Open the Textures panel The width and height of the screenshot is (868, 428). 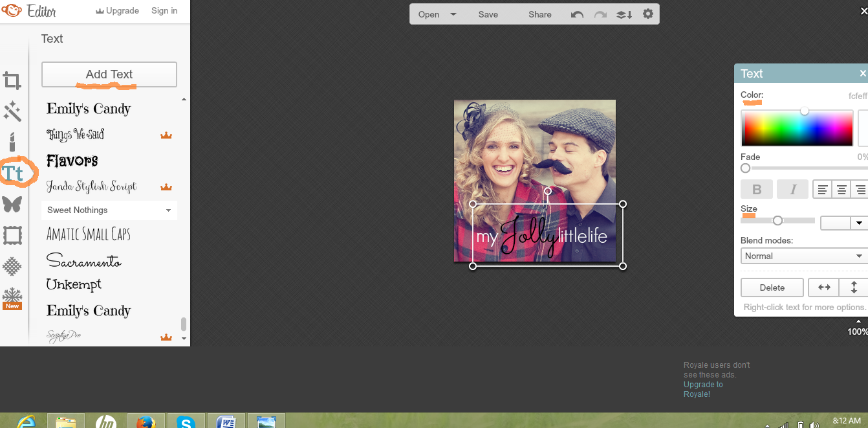[13, 266]
